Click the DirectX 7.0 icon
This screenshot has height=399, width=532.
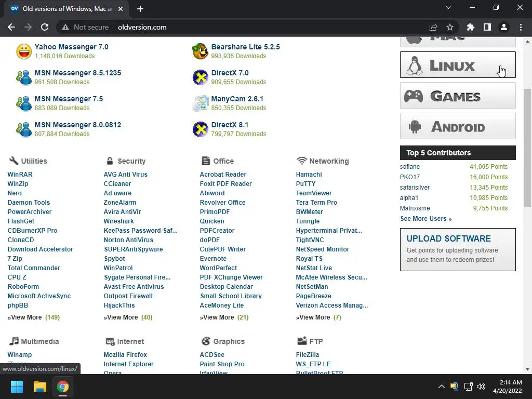coord(201,77)
